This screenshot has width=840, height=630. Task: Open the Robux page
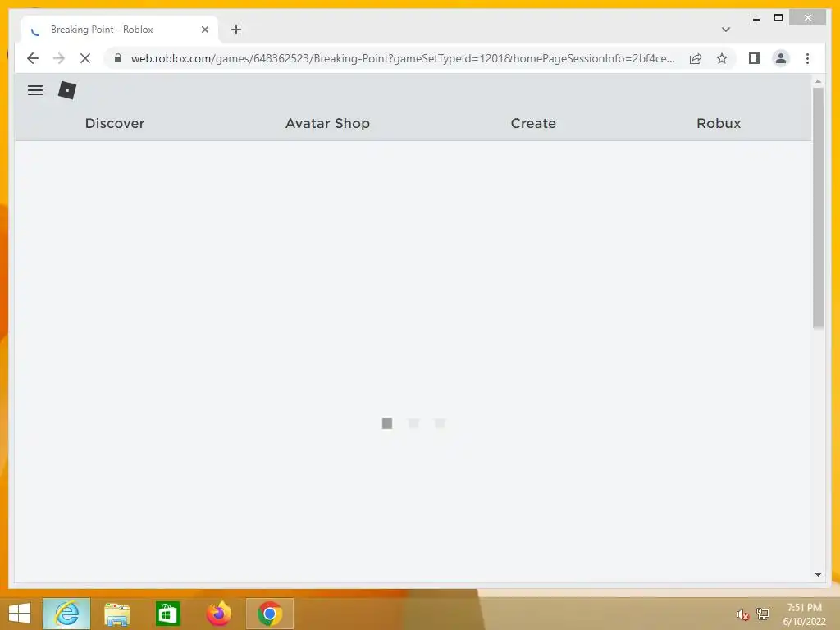719,123
